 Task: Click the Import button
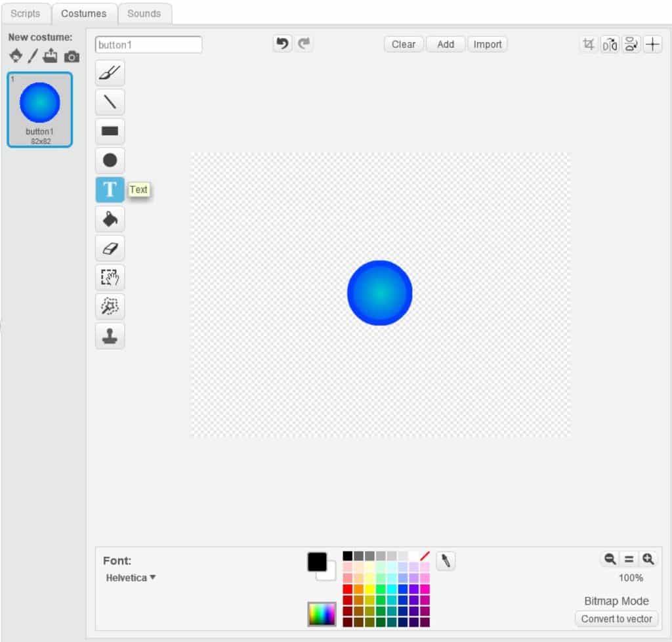coord(488,44)
